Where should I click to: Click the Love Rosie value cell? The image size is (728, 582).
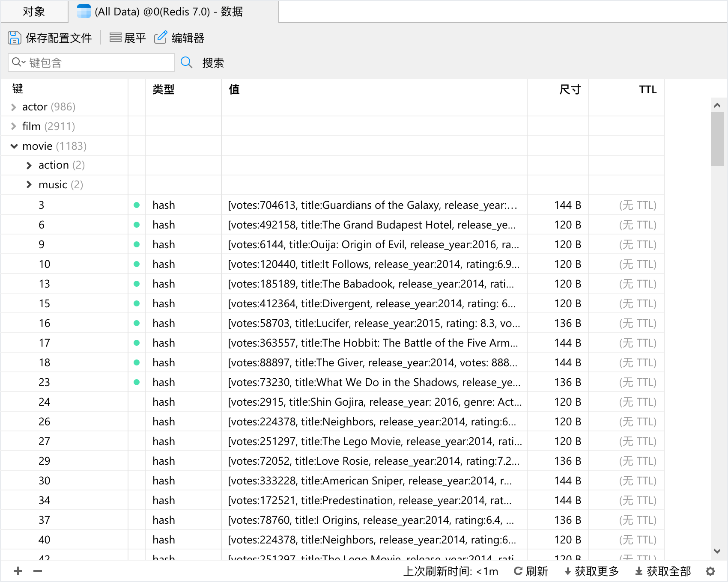[x=373, y=461]
